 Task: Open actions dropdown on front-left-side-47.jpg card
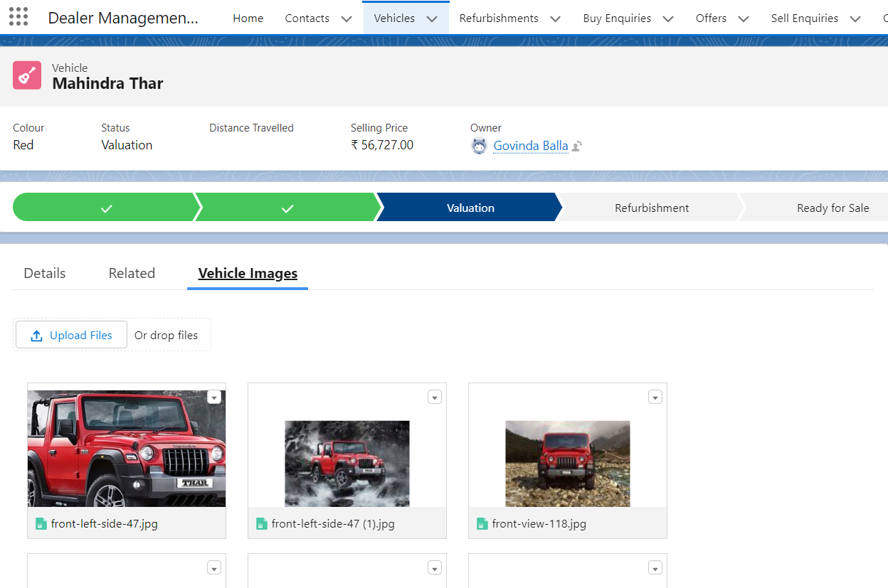tap(214, 397)
